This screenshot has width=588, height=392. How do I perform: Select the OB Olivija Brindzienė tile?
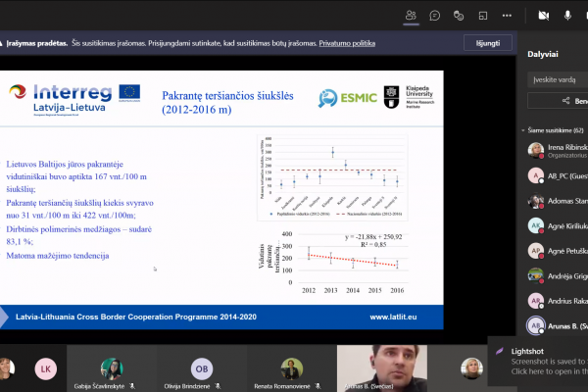pos(202,368)
